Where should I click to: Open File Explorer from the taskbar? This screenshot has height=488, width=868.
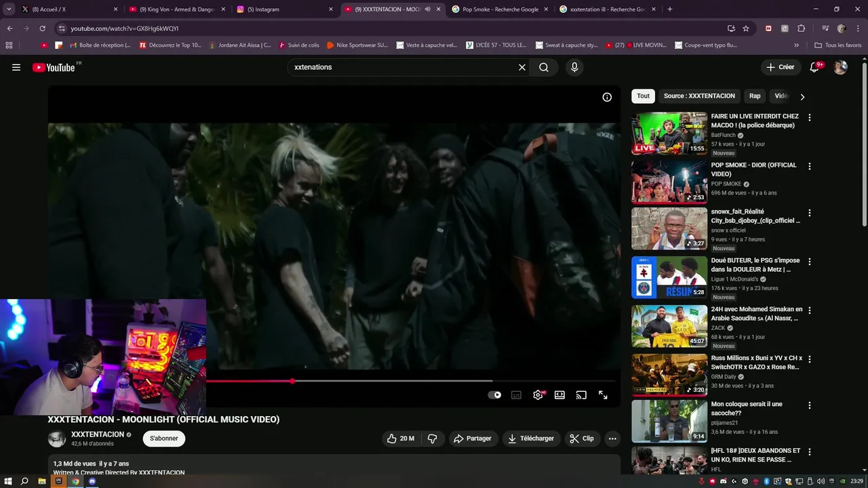point(42,481)
